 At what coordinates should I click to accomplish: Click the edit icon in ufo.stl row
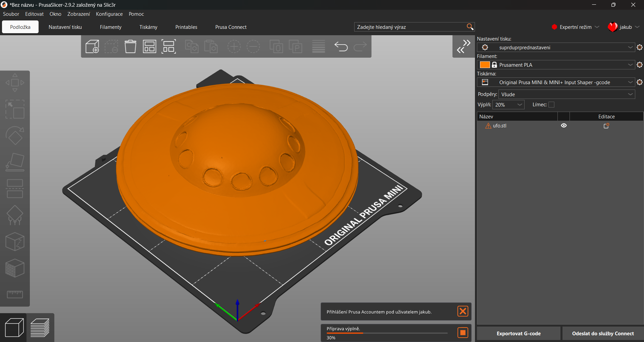click(606, 126)
